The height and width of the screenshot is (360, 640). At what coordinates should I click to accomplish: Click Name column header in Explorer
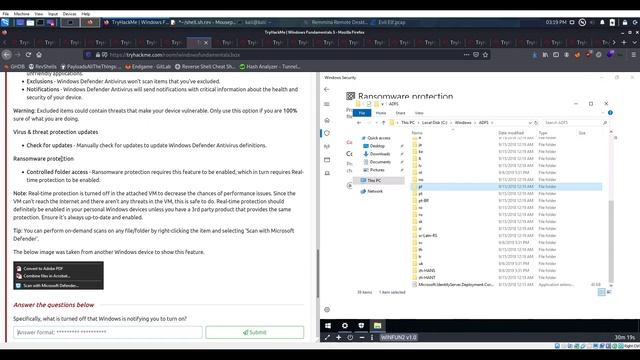click(x=417, y=133)
